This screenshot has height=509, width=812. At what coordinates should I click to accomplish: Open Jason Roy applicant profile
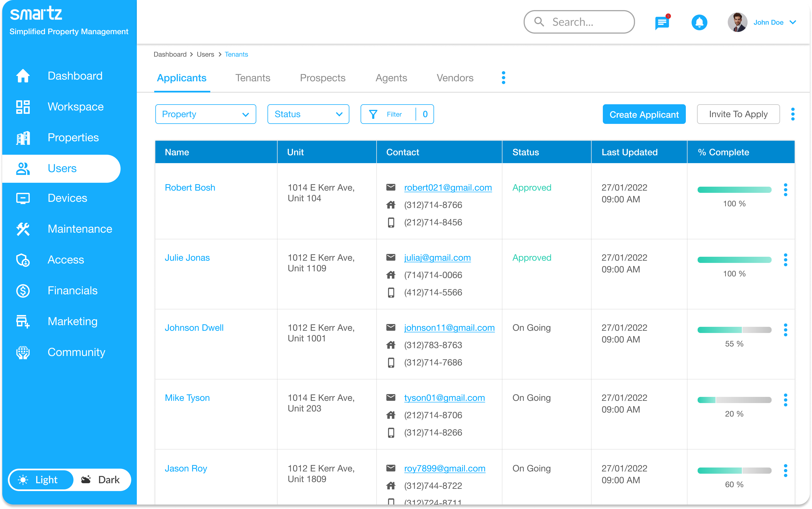186,468
